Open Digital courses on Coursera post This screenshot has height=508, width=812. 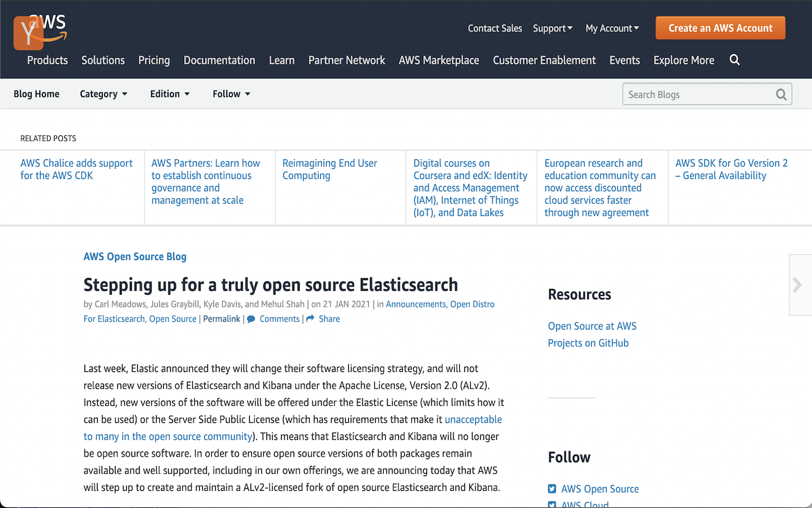click(471, 188)
